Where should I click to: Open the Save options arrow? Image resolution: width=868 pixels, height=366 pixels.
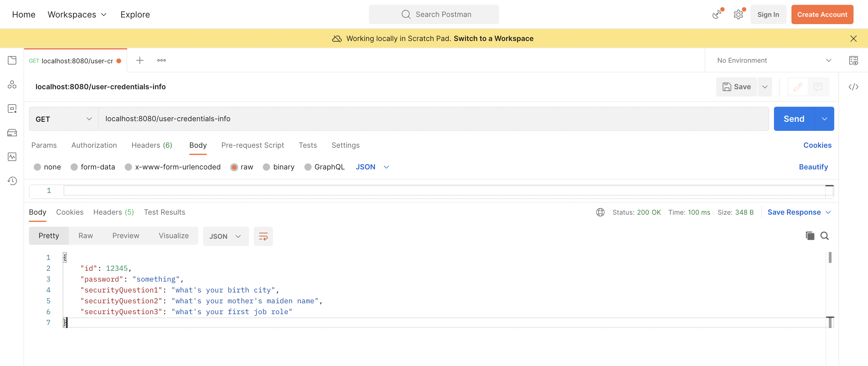[765, 87]
